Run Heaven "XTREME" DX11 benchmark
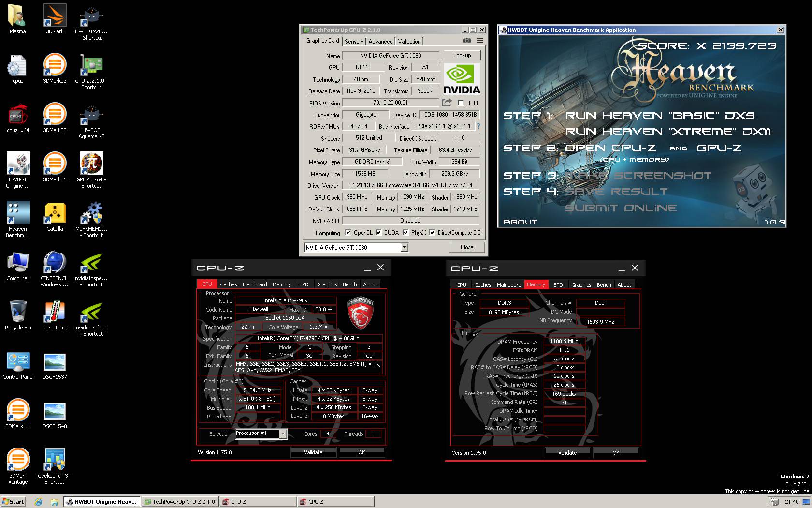 click(x=668, y=132)
